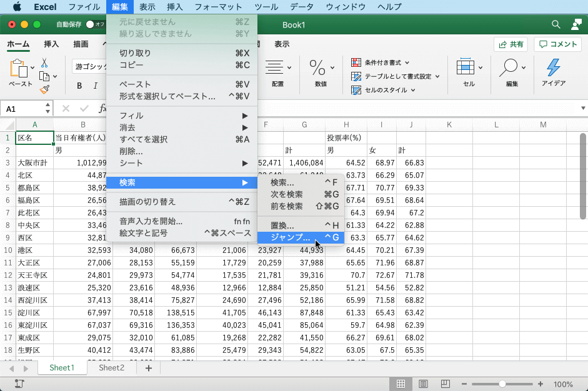Click the 条件付き書式 icon

tap(356, 62)
